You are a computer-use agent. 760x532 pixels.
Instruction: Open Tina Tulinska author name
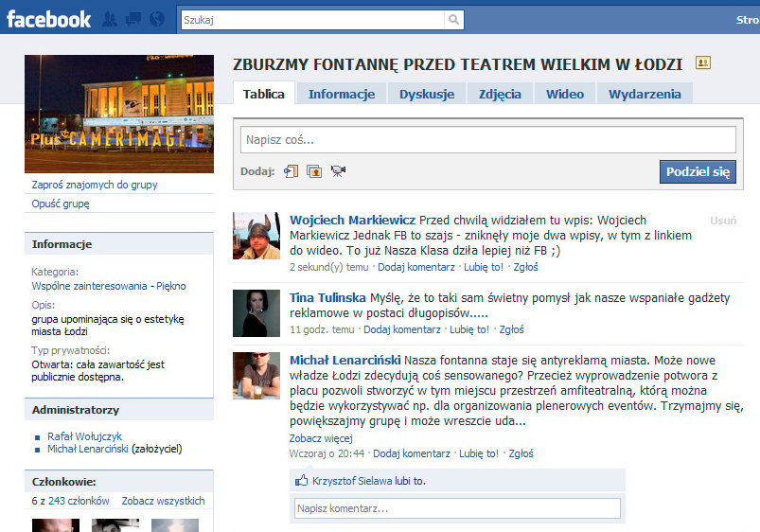[x=327, y=298]
